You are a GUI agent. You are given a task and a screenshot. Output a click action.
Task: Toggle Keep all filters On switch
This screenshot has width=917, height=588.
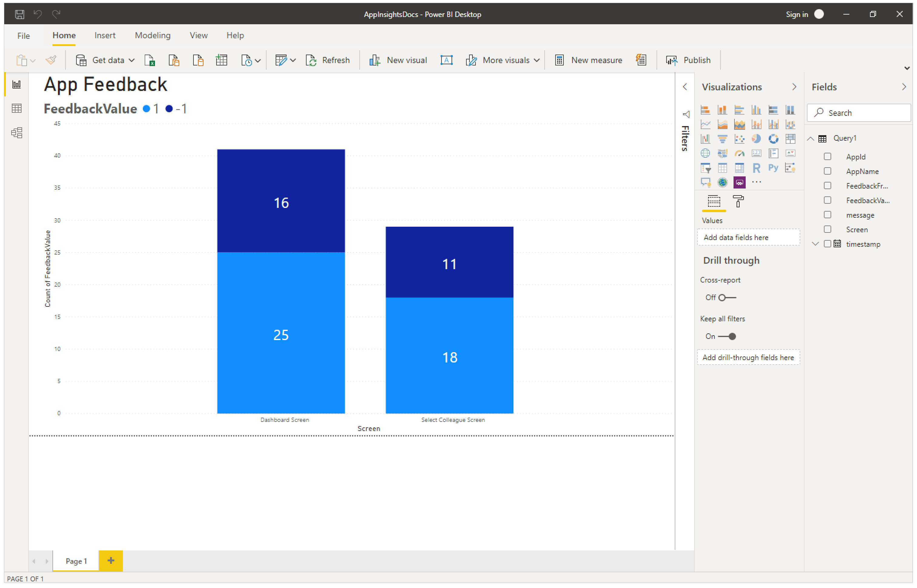pyautogui.click(x=728, y=336)
